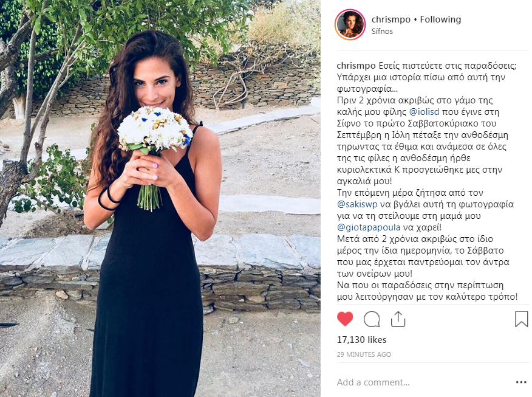Save post using bookmark icon
Image resolution: width=532 pixels, height=397 pixels.
pos(521,319)
